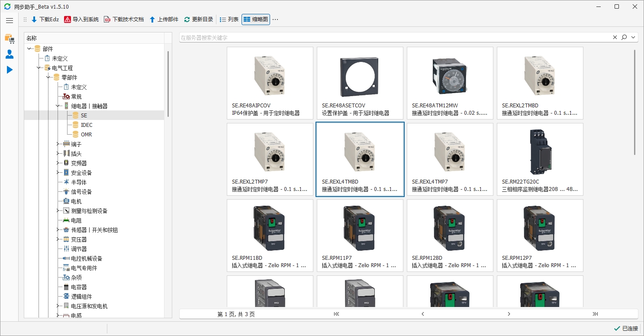
Task: Toggle 缩略图 thumbnail view mode
Action: point(256,19)
